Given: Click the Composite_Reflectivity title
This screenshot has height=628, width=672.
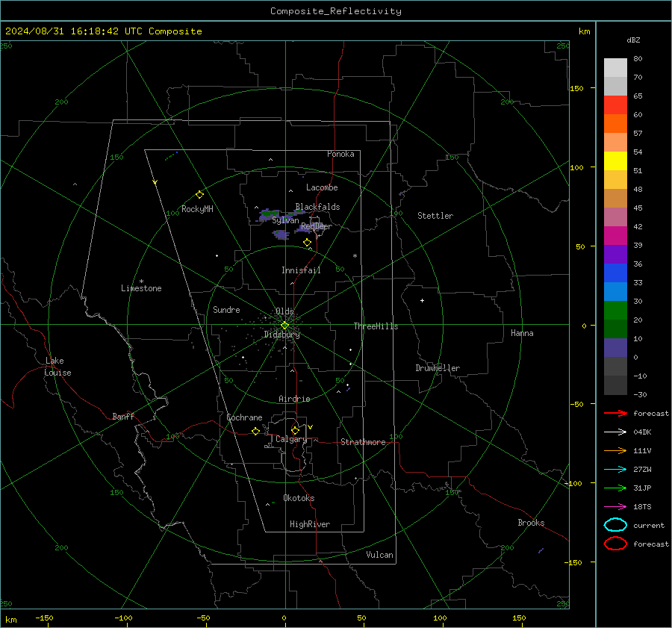Looking at the screenshot, I should tap(336, 11).
